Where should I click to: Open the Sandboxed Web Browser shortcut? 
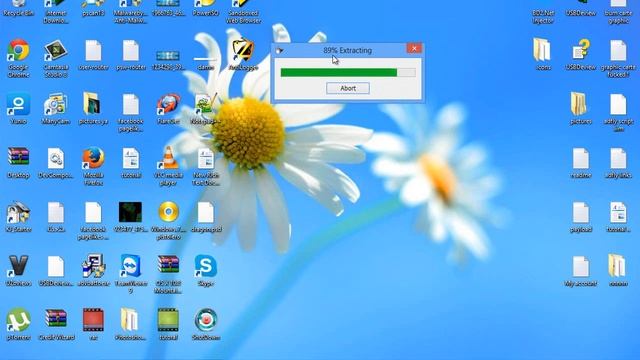coord(243,11)
